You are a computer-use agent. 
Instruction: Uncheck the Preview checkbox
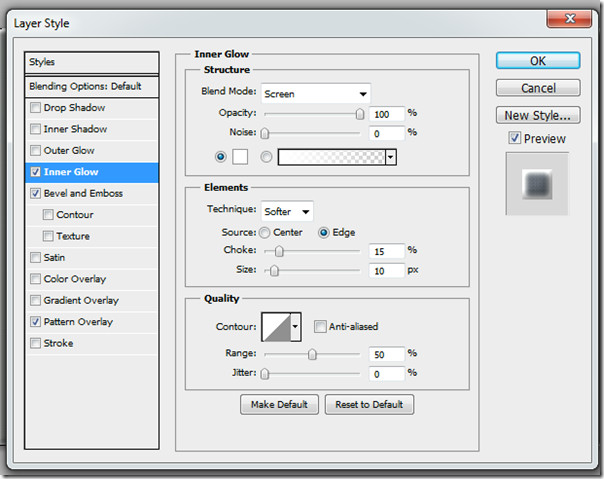pyautogui.click(x=515, y=138)
